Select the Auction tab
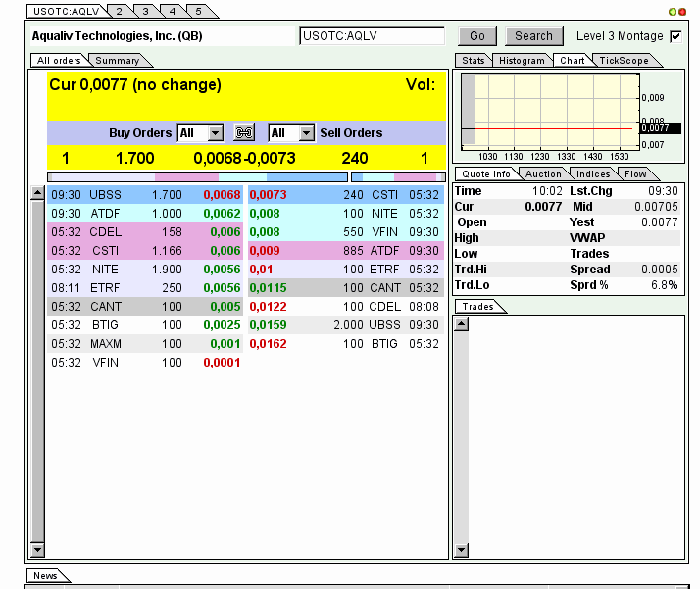 click(543, 174)
